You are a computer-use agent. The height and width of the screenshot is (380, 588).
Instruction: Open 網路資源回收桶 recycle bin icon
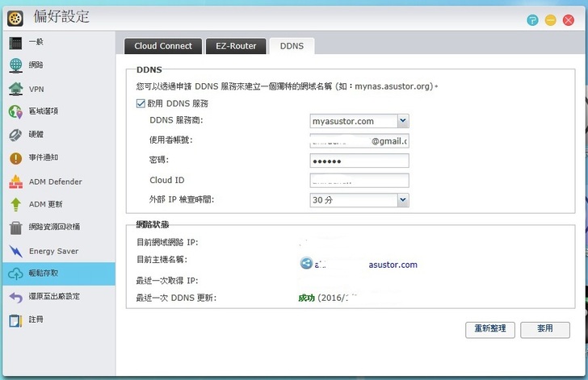[15, 228]
